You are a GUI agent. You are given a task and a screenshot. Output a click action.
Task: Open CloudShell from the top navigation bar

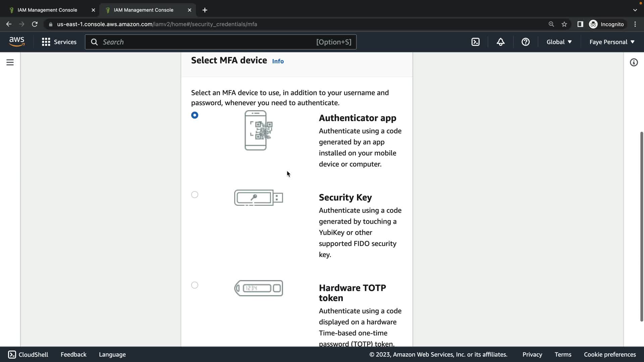click(x=475, y=42)
